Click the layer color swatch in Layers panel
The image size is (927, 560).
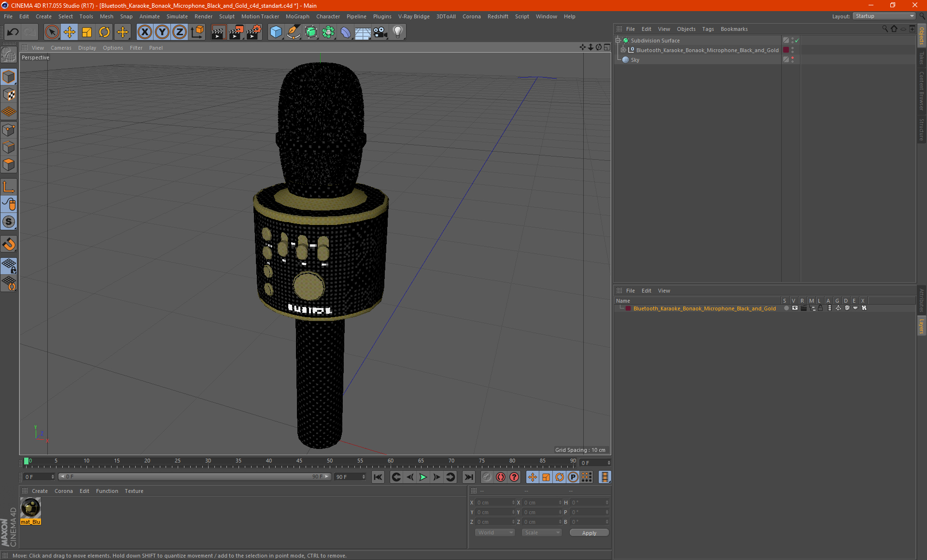[628, 308]
